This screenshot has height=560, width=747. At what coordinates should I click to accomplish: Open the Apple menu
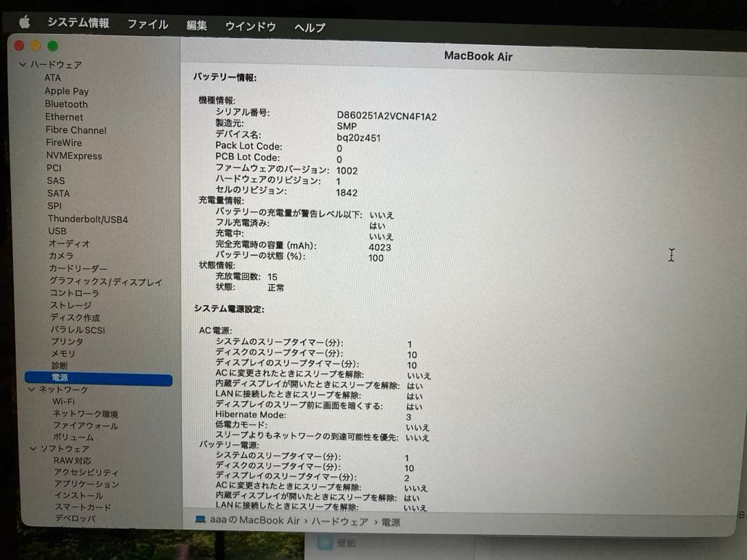coord(25,22)
